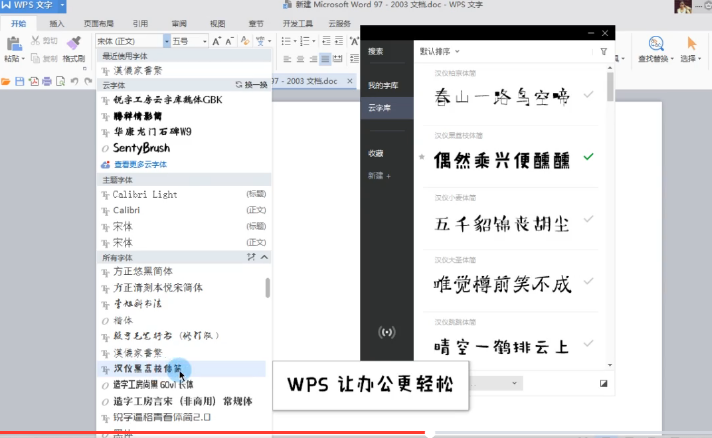Click the Cut scissors icon

point(35,40)
